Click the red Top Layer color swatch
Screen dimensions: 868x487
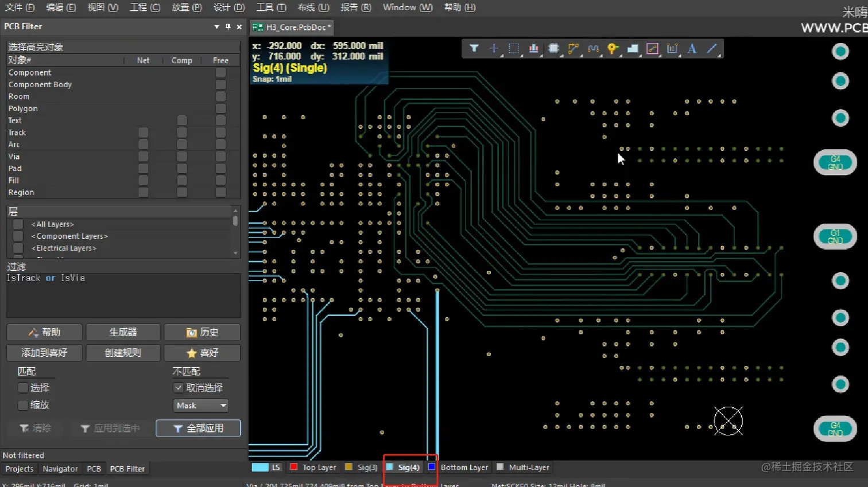294,467
